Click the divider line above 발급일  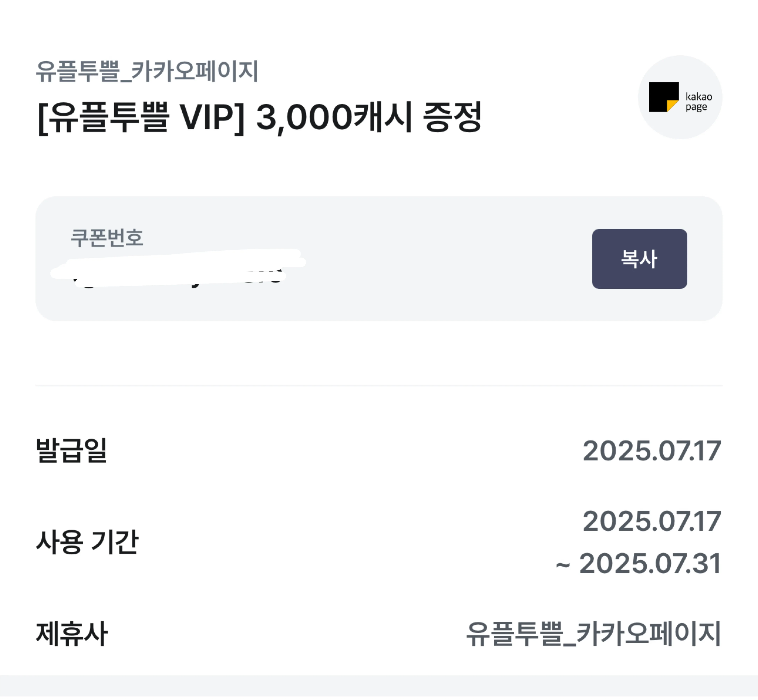[x=379, y=386]
